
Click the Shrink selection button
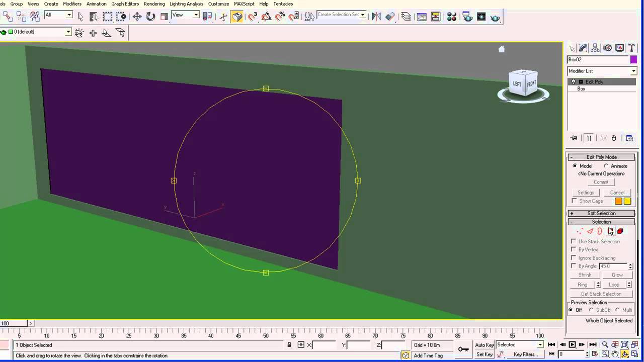[585, 275]
